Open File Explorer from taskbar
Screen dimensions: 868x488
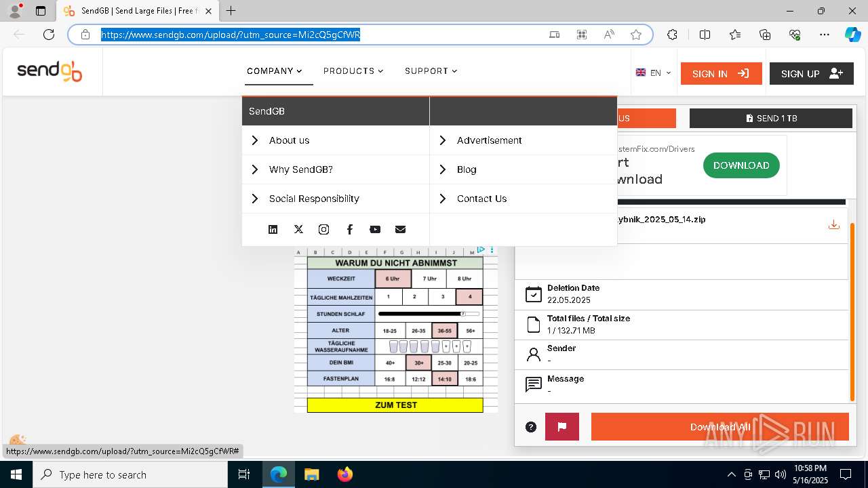pos(311,474)
